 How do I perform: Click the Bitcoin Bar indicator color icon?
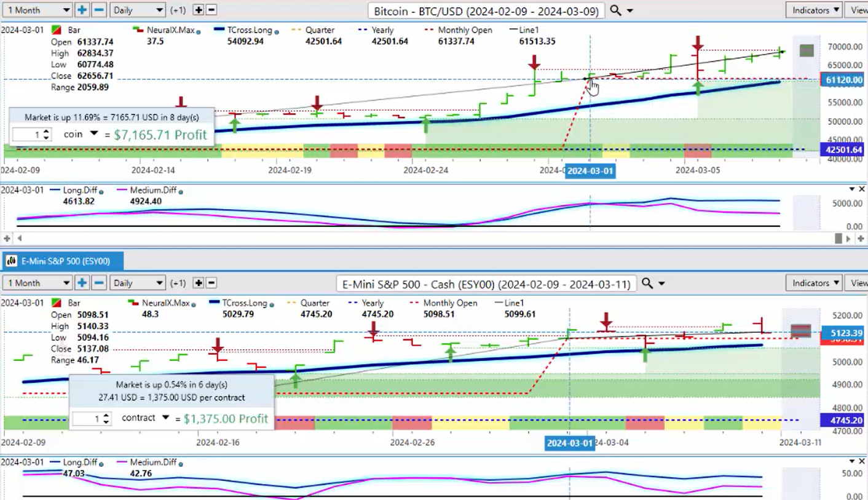[x=56, y=30]
